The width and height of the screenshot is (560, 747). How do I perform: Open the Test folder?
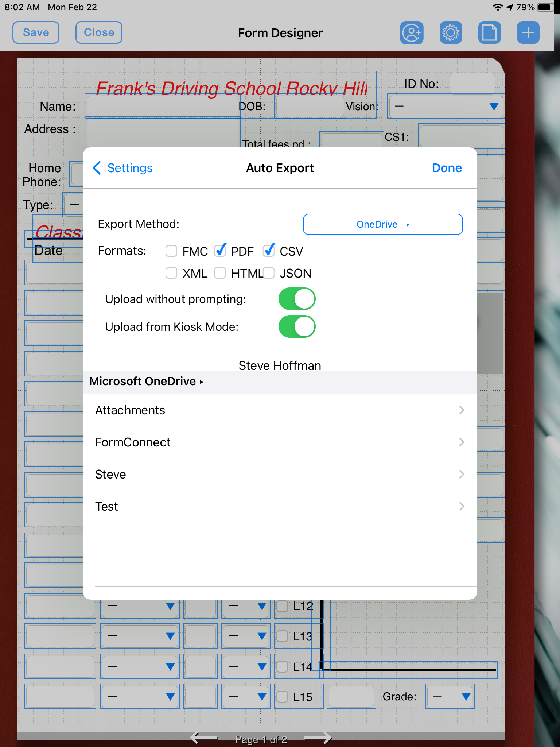pos(280,506)
